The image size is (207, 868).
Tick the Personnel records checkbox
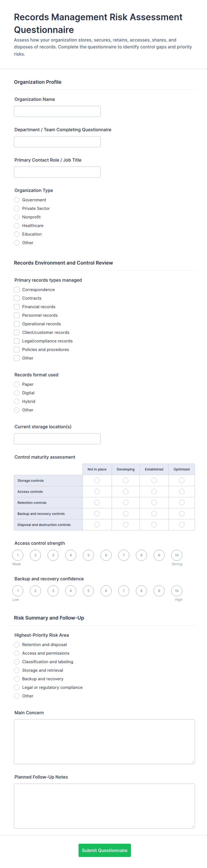click(x=16, y=315)
